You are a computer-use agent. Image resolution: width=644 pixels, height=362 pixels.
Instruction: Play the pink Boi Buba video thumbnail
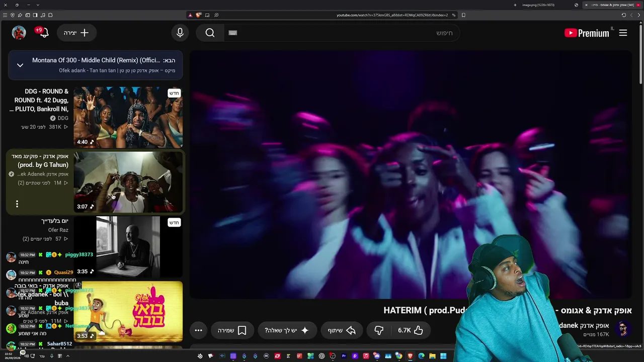[x=128, y=311]
